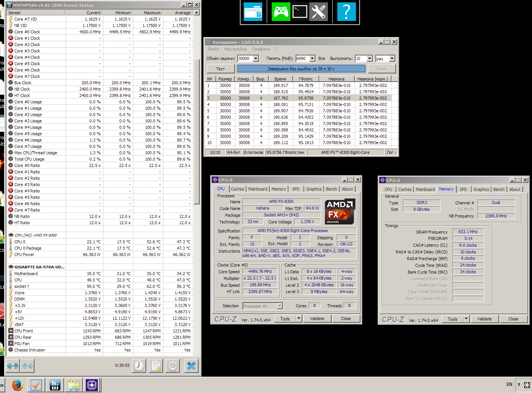Click the LinX problem size input field
This screenshot has height=393, width=532.
click(x=245, y=58)
